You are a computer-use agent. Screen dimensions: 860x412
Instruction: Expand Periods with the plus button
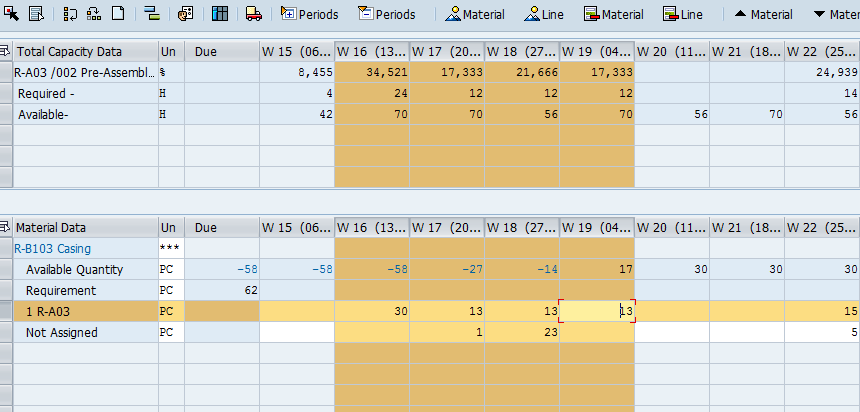[x=310, y=14]
